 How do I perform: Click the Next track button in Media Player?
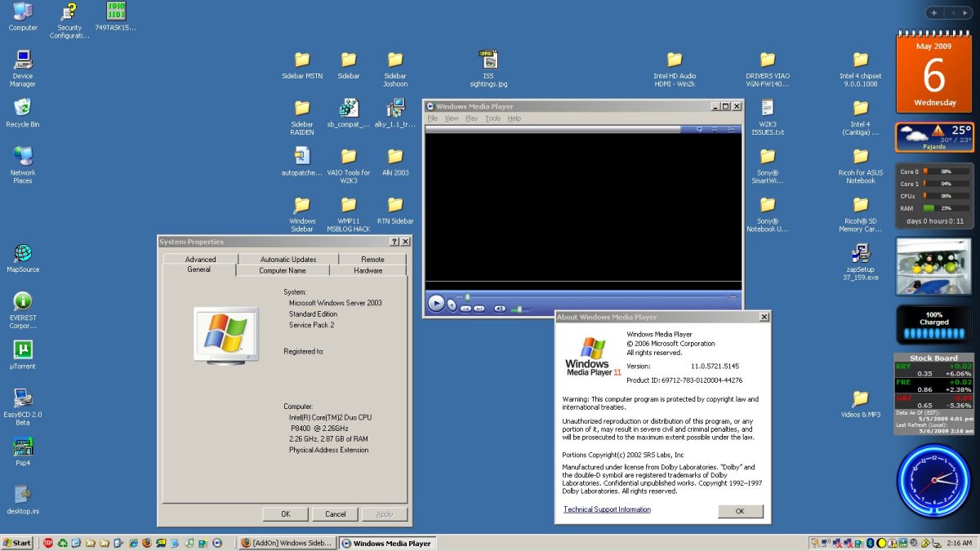click(479, 309)
